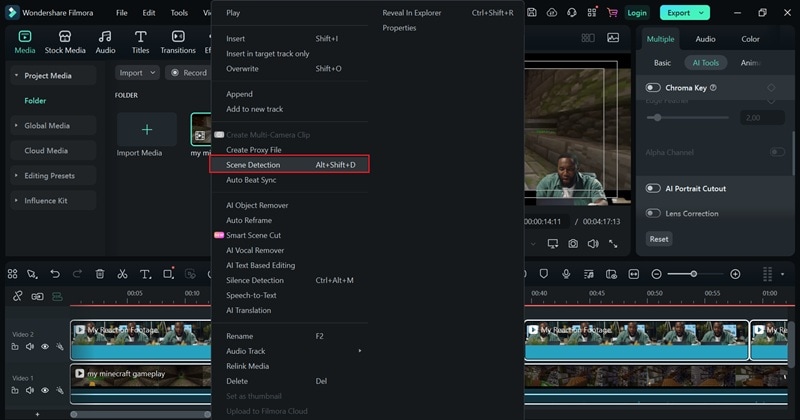
Task: Toggle the Alpha Channel switch
Action: 777,152
